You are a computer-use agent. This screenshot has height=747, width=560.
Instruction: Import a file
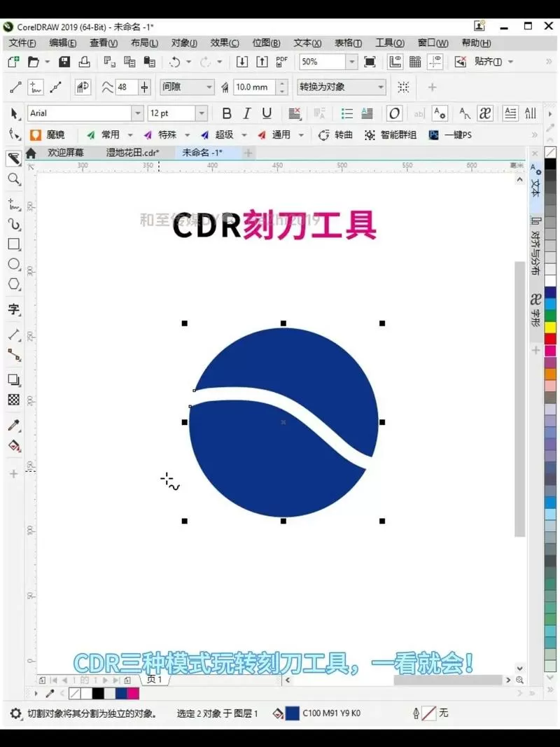click(x=242, y=62)
